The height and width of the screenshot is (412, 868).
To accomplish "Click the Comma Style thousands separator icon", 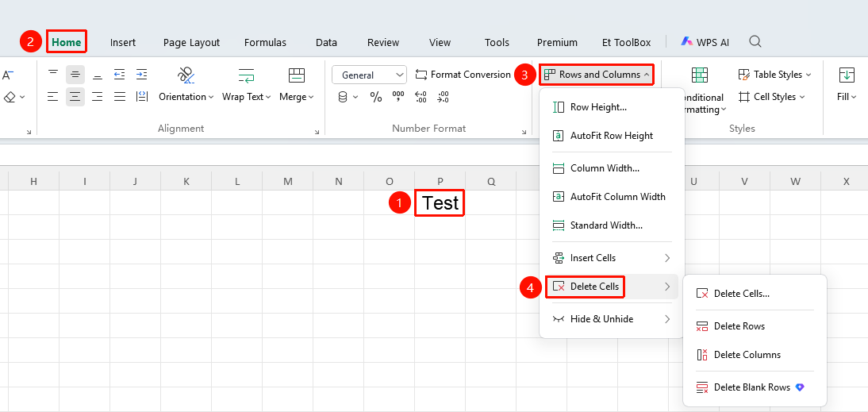I will [398, 98].
